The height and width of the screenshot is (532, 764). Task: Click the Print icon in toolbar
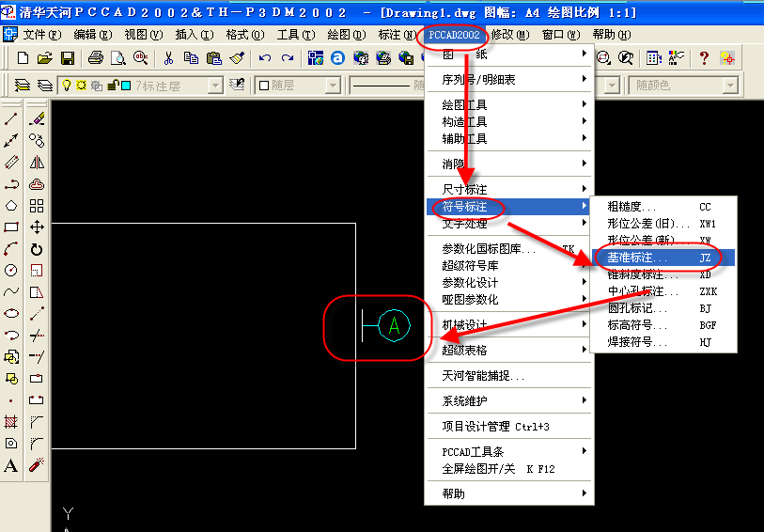96,58
